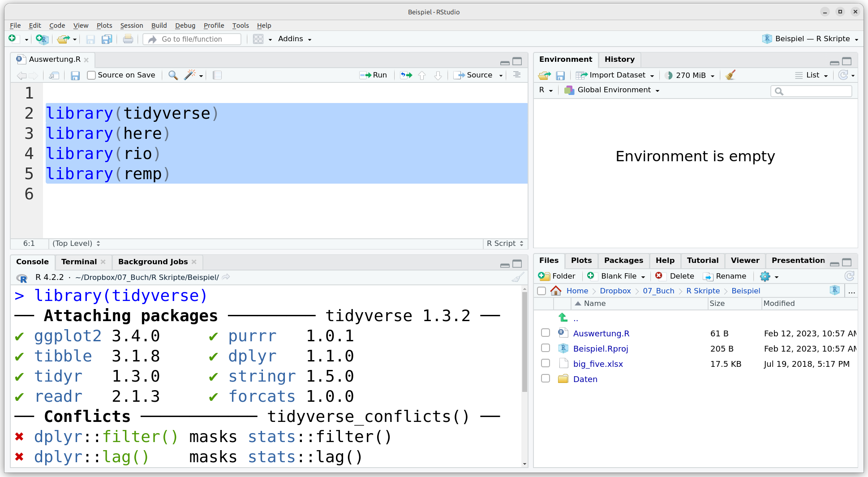
Task: Show document outline icon in editor
Action: 517,75
